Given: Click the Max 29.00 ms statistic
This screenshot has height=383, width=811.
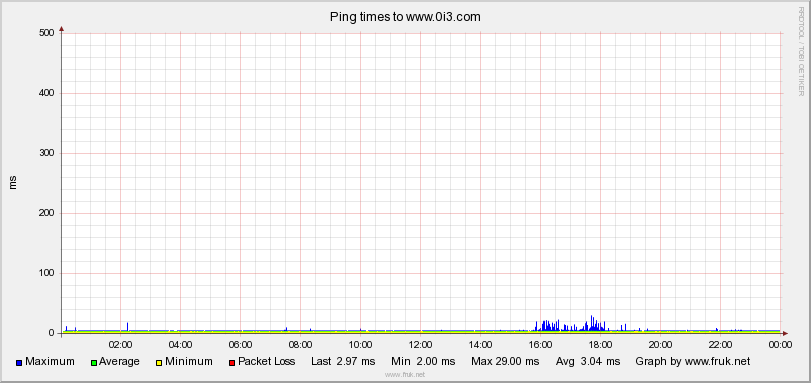Looking at the screenshot, I should click(x=505, y=361).
